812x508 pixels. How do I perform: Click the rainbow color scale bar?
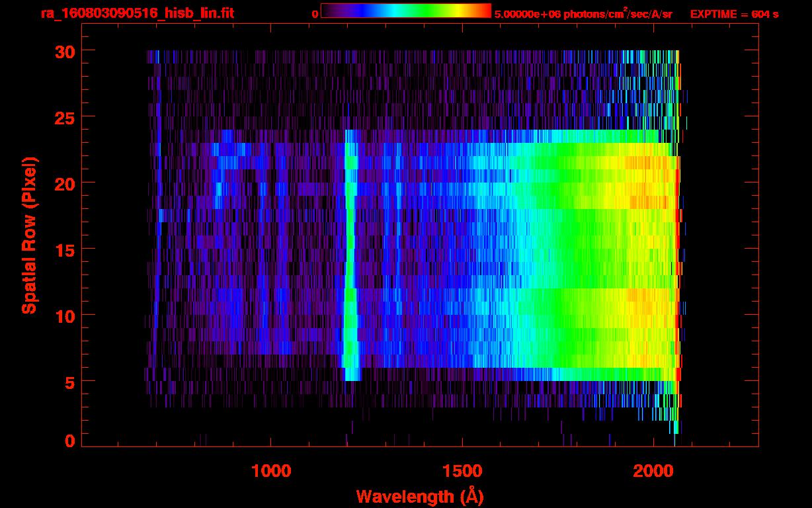(x=406, y=10)
